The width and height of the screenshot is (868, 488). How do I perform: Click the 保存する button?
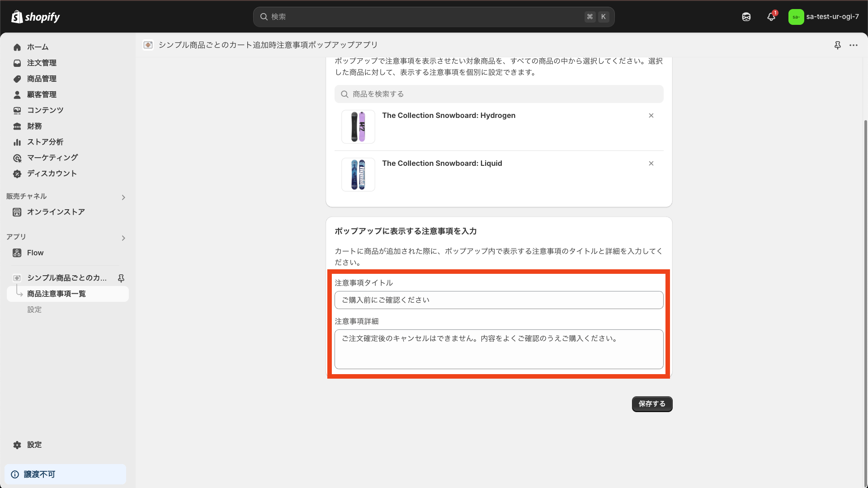[x=652, y=404]
